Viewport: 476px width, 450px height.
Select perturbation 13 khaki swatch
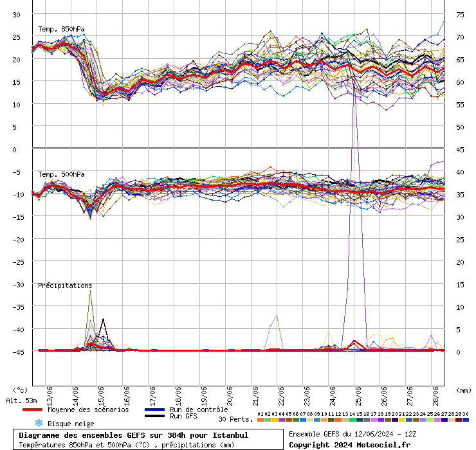345,420
